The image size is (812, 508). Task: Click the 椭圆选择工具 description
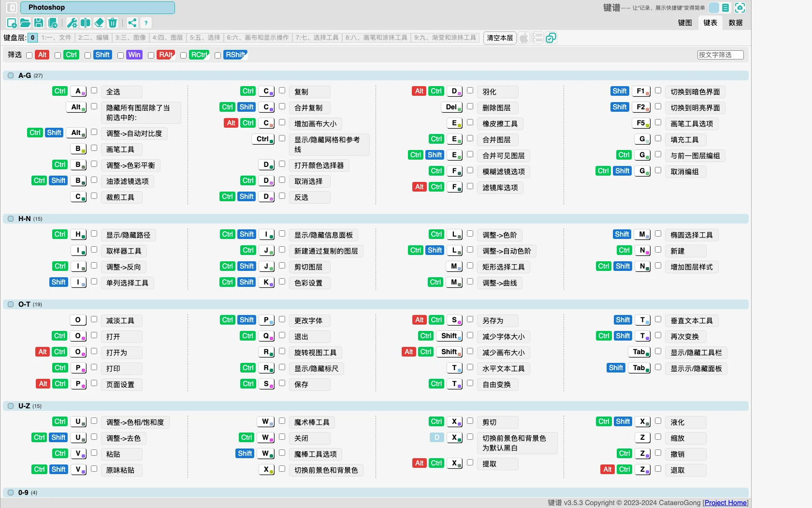[692, 235]
